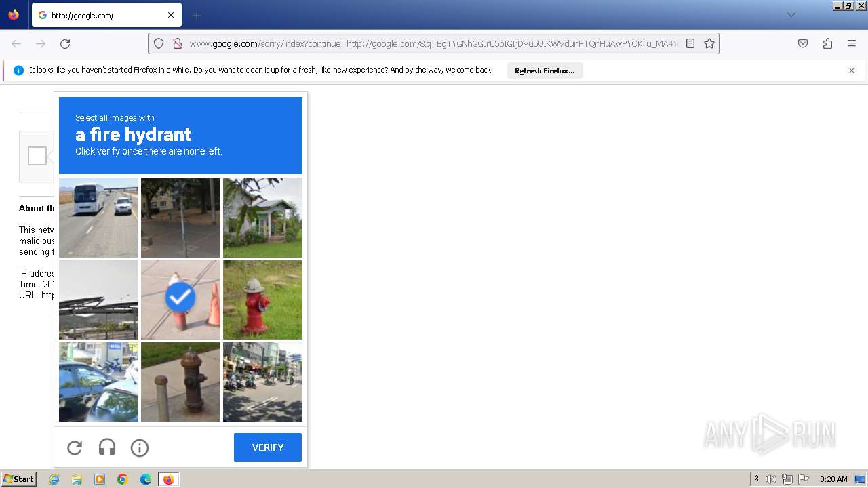Viewport: 868px width, 488px height.
Task: Open the Firefox application menu
Action: pyautogui.click(x=852, y=43)
